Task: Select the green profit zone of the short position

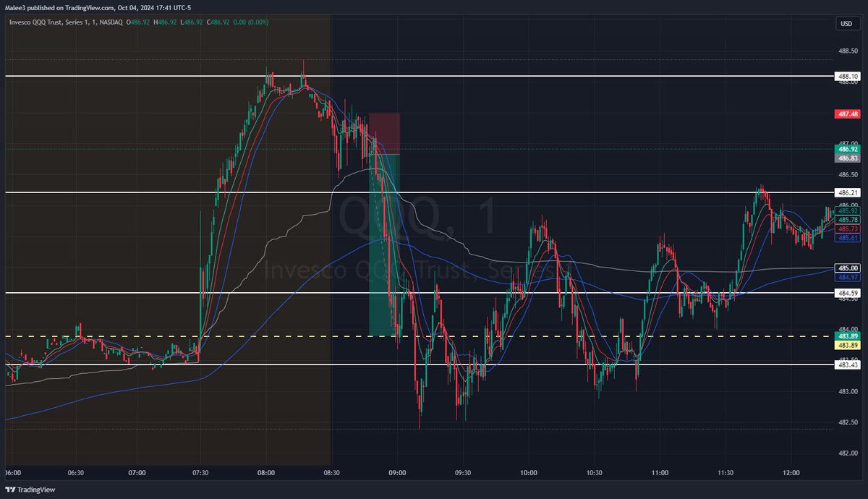Action: click(384, 244)
